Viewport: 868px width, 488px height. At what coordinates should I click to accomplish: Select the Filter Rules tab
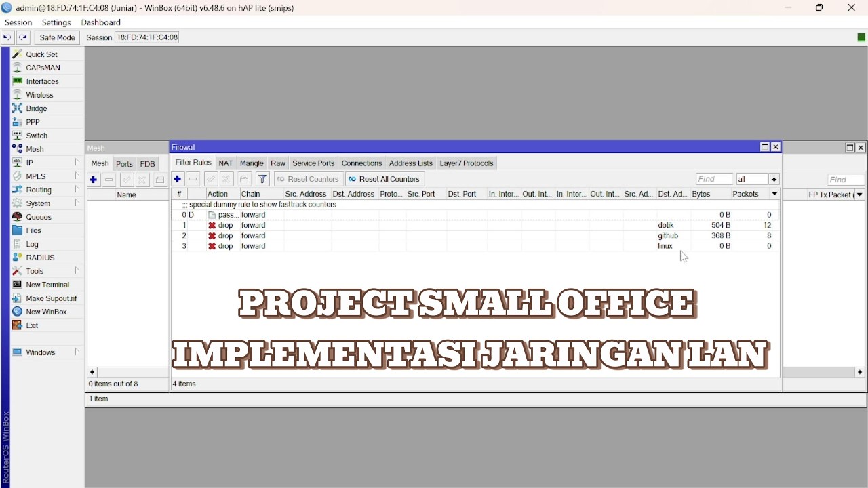[x=193, y=163]
